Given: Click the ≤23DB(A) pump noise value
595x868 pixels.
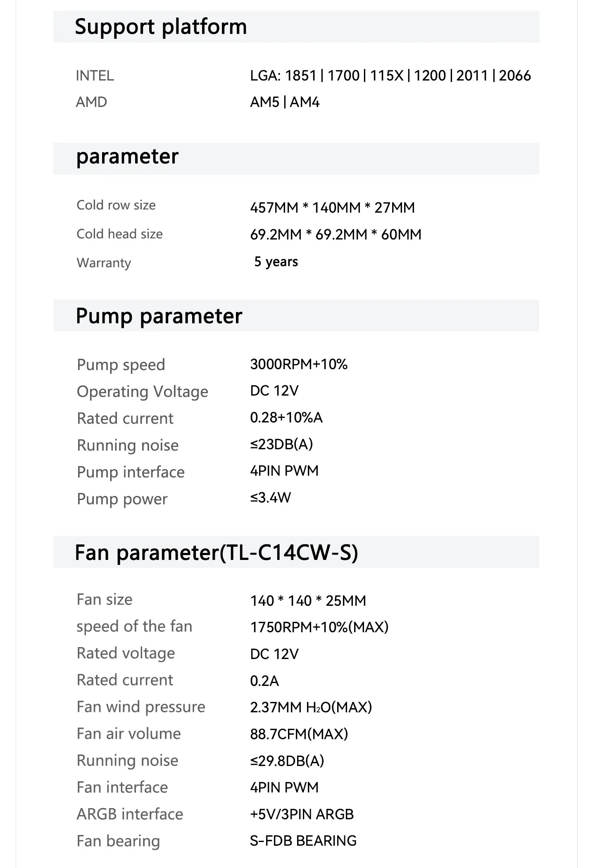Looking at the screenshot, I should coord(281,444).
